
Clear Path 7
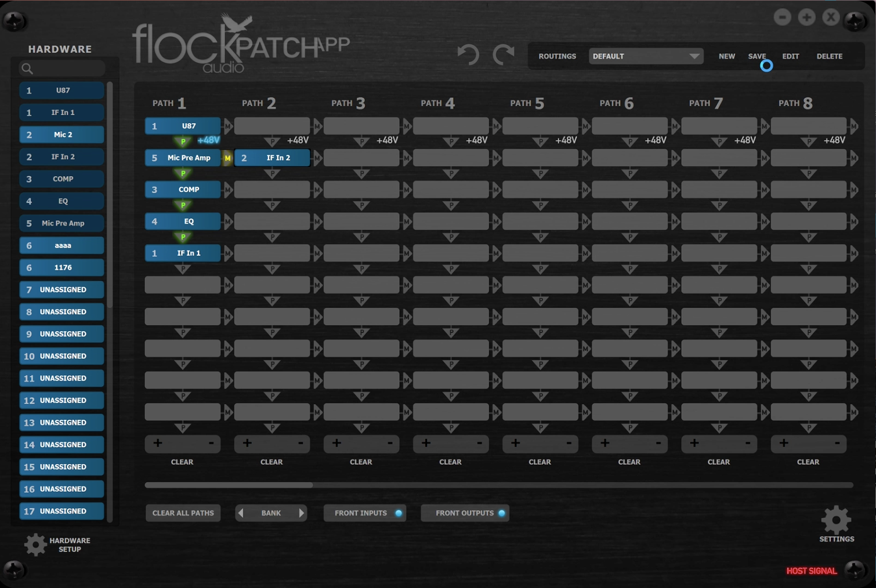719,462
